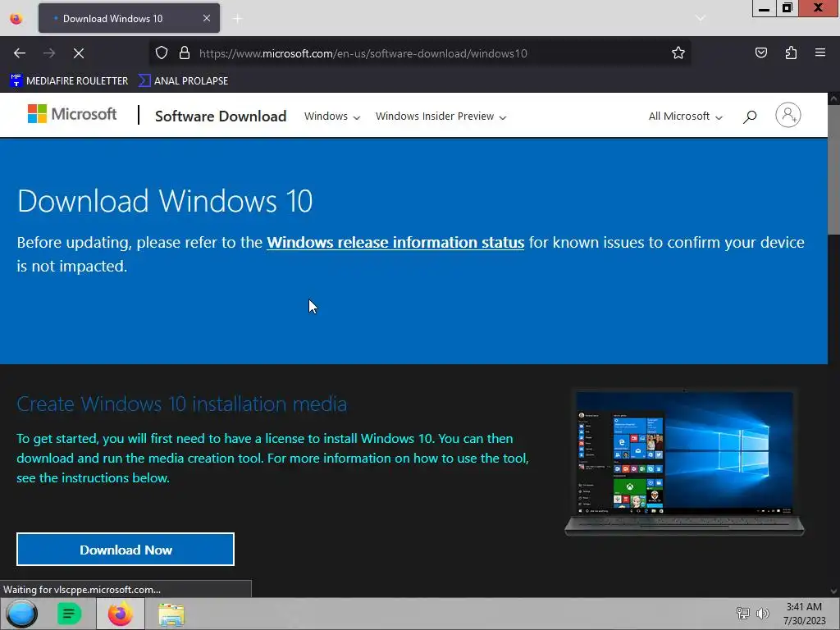Expand Windows Insider Preview dropdown
The image size is (840, 630).
[441, 116]
